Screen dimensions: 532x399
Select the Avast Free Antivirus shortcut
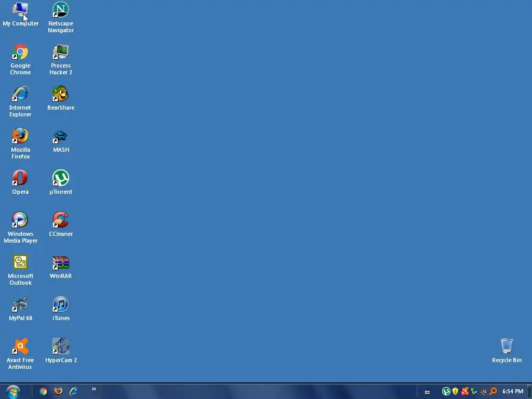[x=20, y=354]
